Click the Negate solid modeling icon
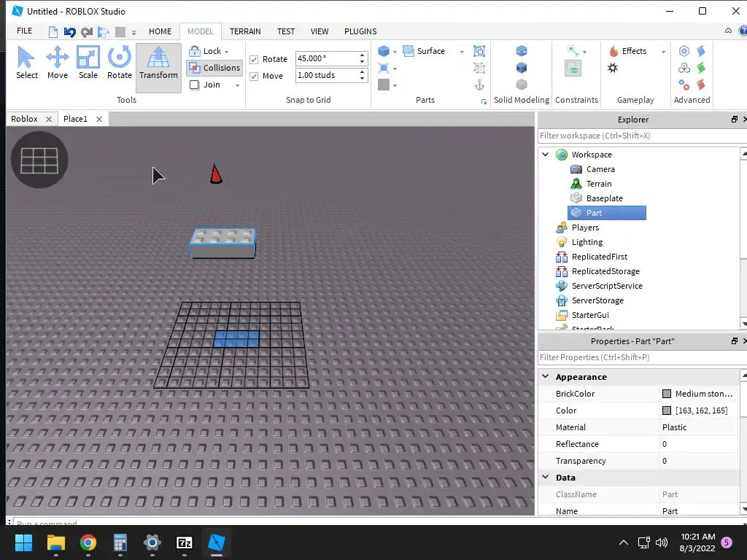The image size is (747, 560). point(522,68)
